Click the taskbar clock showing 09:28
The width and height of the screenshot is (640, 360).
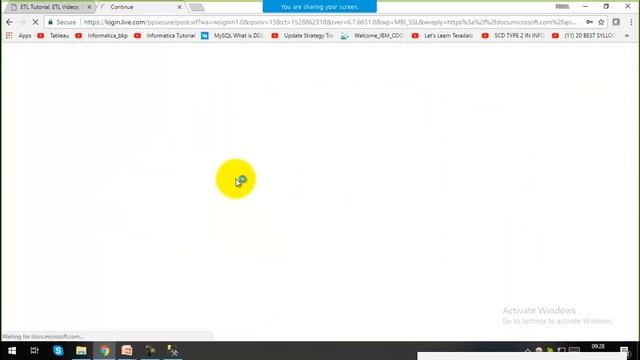coord(598,347)
